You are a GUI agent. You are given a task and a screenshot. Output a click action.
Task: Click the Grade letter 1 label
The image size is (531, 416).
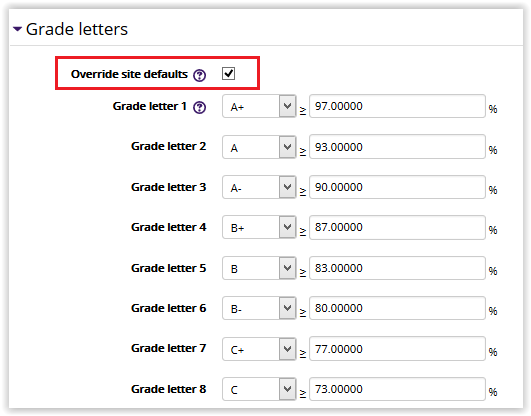pos(150,106)
